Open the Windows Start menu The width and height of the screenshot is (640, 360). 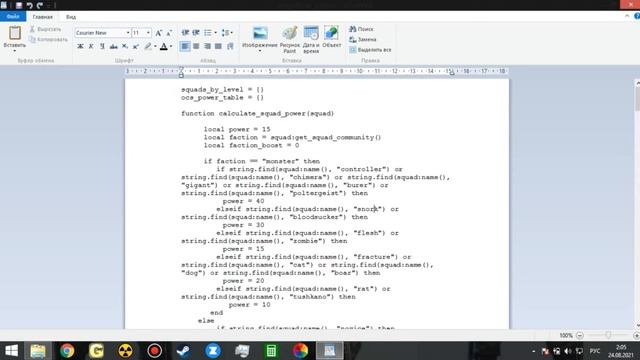point(11,351)
